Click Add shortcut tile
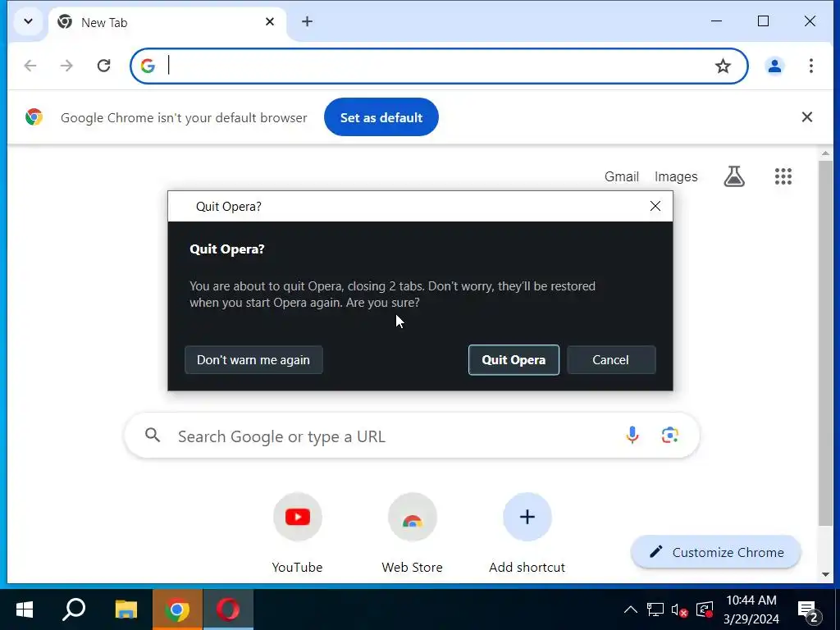 (x=527, y=533)
